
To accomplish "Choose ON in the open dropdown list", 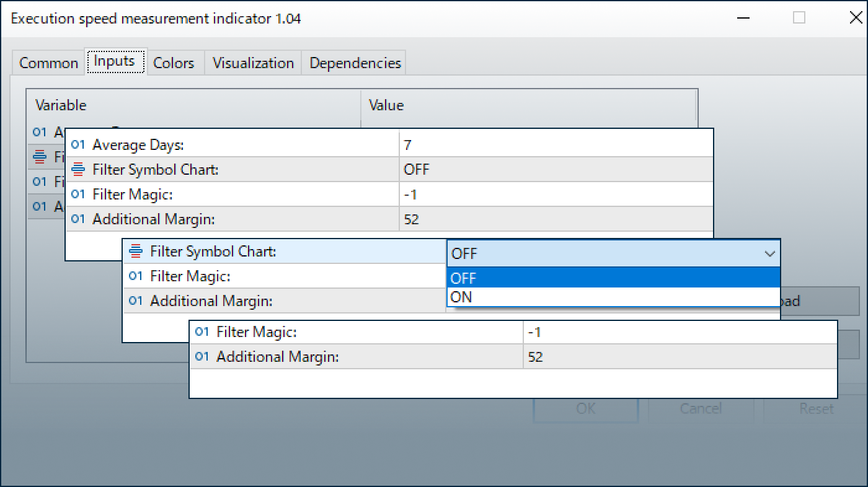I will coord(613,297).
